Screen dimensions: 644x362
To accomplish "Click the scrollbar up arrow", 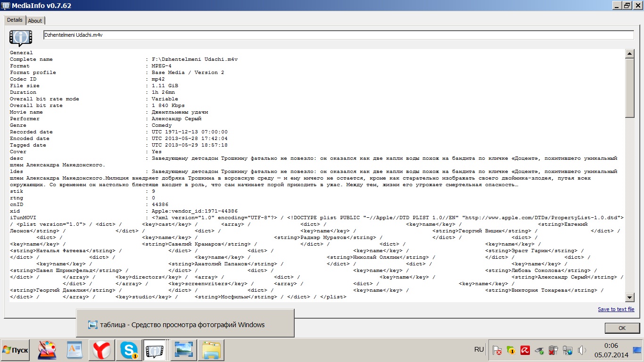I will (x=629, y=54).
